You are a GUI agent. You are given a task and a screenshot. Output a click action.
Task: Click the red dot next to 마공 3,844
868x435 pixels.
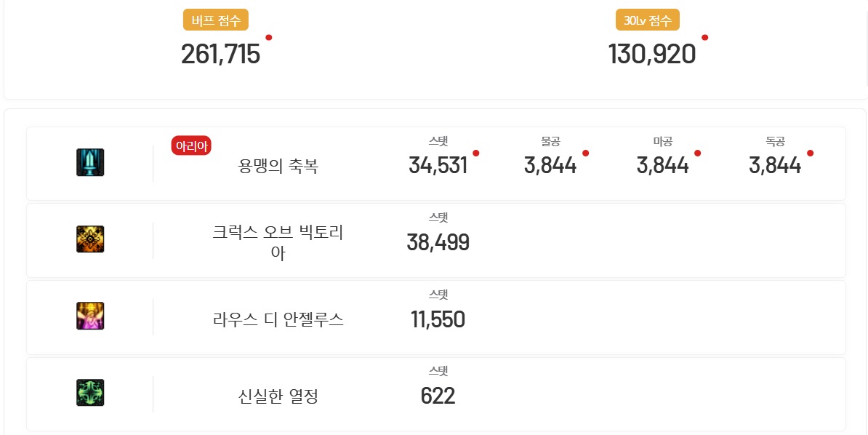point(697,153)
